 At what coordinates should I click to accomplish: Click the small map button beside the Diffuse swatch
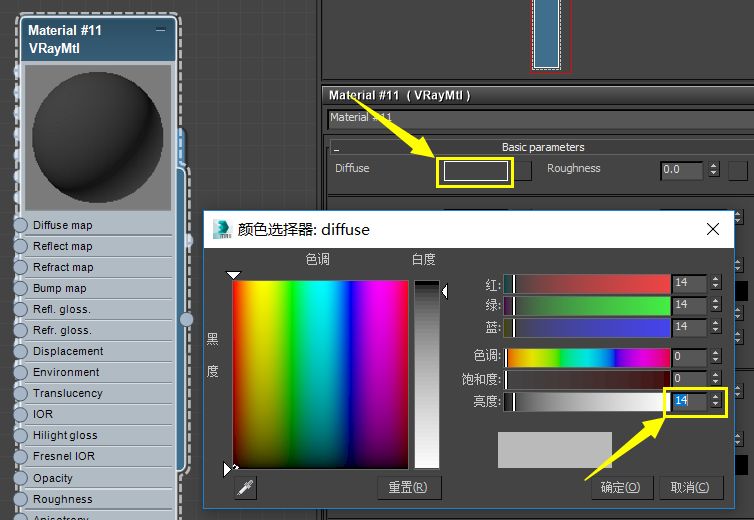[523, 171]
